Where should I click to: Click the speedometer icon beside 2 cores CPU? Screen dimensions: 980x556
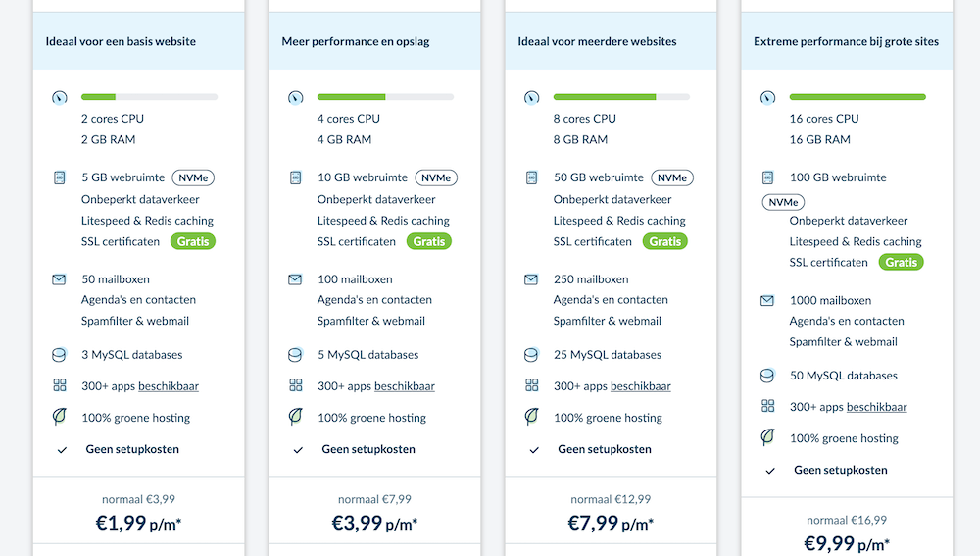(x=60, y=97)
